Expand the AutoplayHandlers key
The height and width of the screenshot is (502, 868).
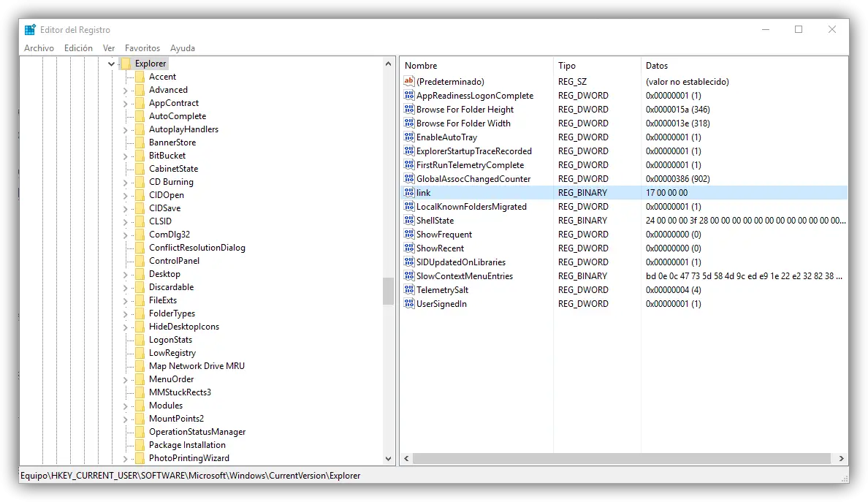(x=125, y=130)
